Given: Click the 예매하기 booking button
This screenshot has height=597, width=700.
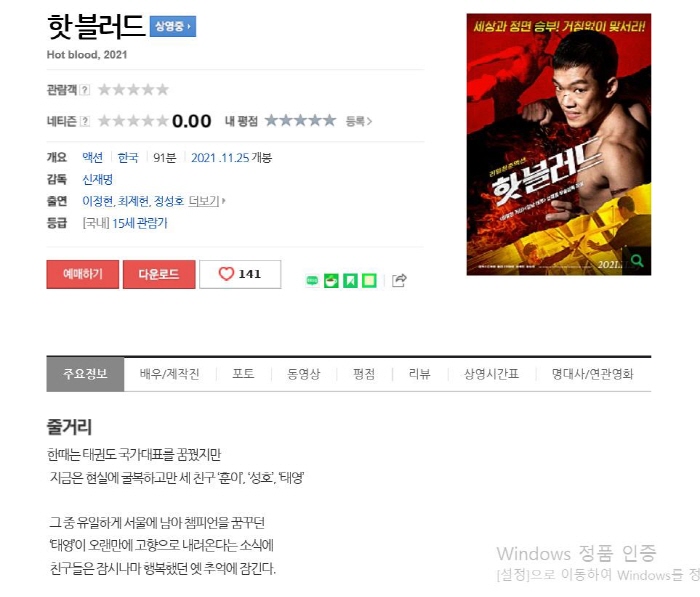Looking at the screenshot, I should (83, 274).
